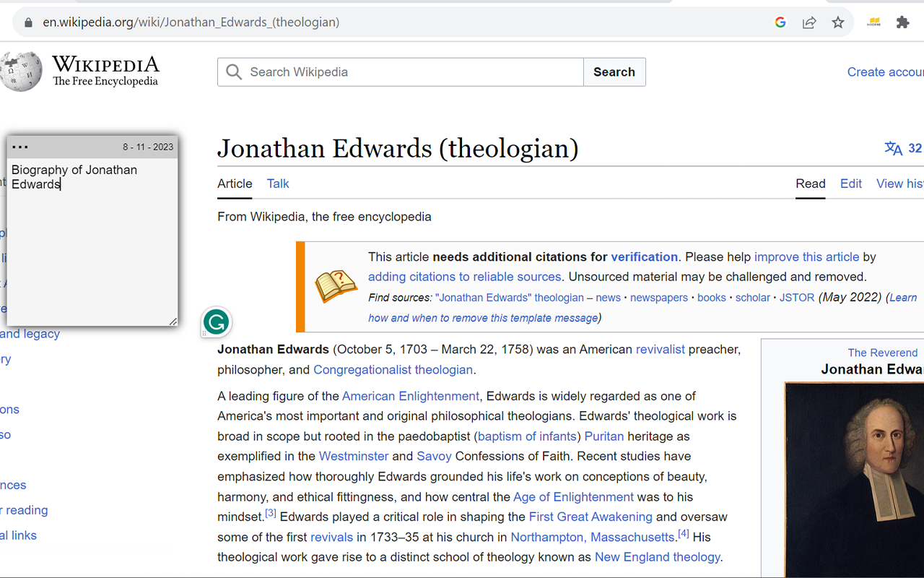Open the newspapers find-sources link
The width and height of the screenshot is (924, 578).
pos(659,298)
